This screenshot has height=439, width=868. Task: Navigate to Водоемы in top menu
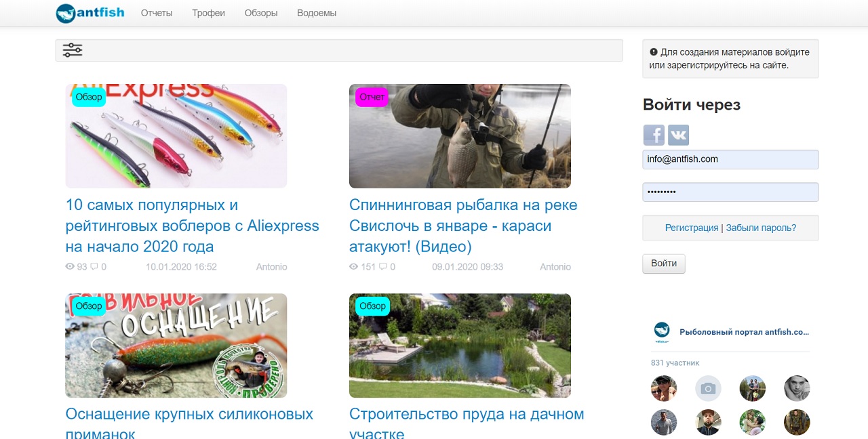[x=317, y=13]
